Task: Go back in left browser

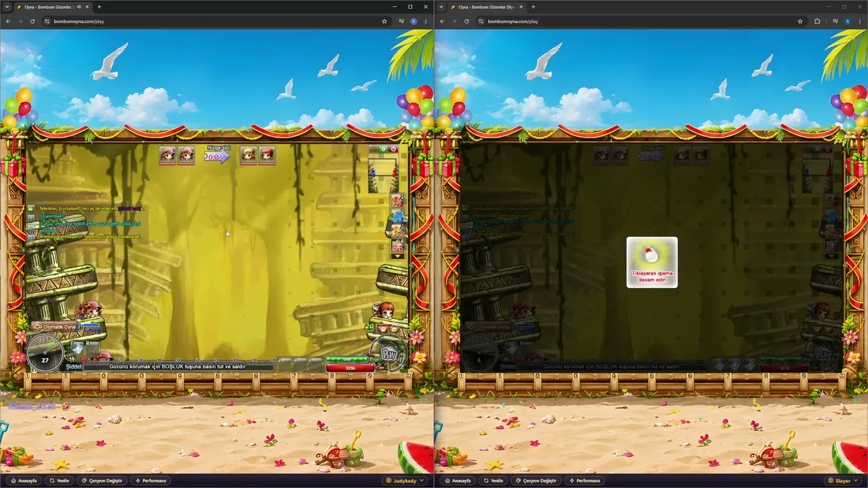Action: [x=7, y=21]
